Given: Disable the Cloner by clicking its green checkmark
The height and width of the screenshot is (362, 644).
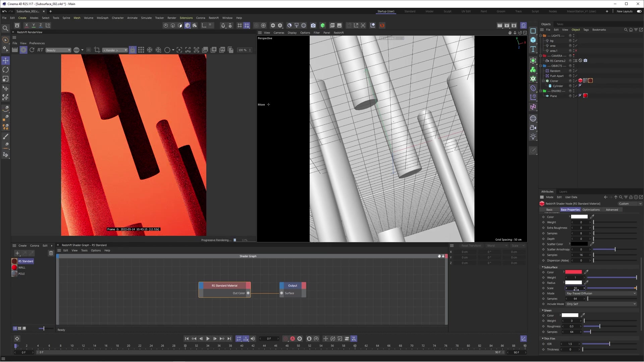Looking at the screenshot, I should 576,81.
